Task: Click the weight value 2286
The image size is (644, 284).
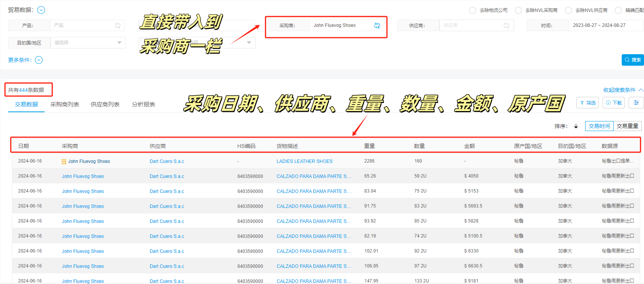Action: point(369,161)
